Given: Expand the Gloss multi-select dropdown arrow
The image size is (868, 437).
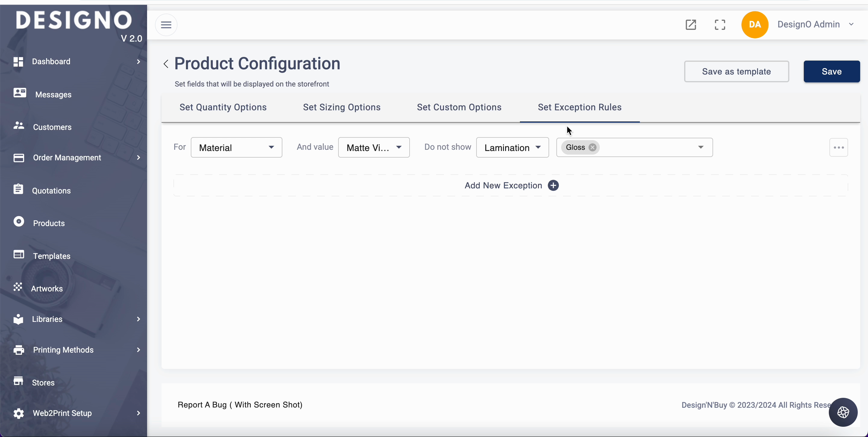Looking at the screenshot, I should point(701,147).
